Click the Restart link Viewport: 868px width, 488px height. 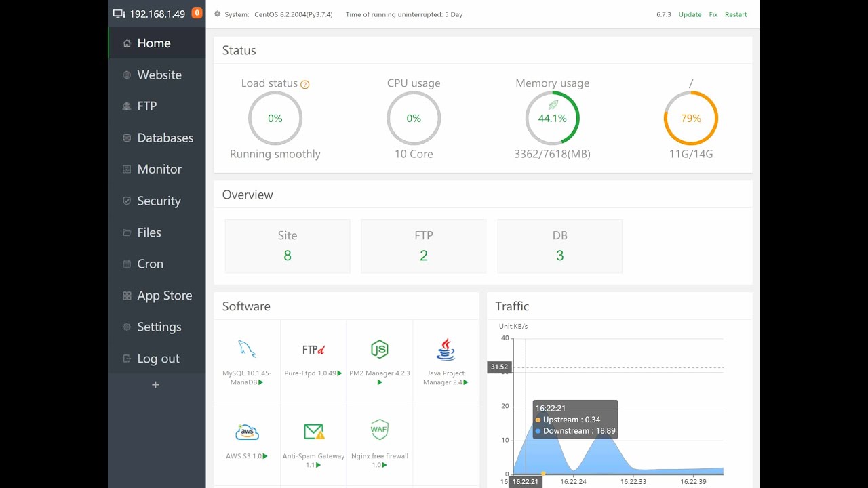point(736,14)
